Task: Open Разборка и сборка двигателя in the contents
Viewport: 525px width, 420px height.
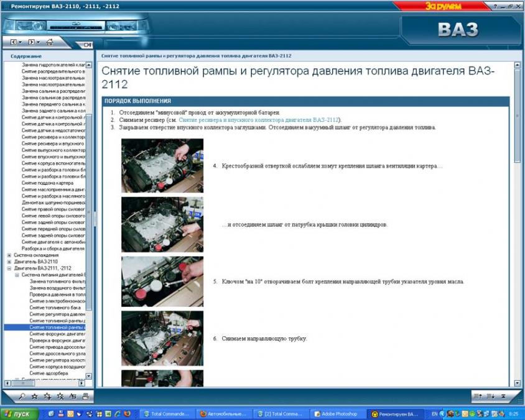Action: pyautogui.click(x=53, y=249)
